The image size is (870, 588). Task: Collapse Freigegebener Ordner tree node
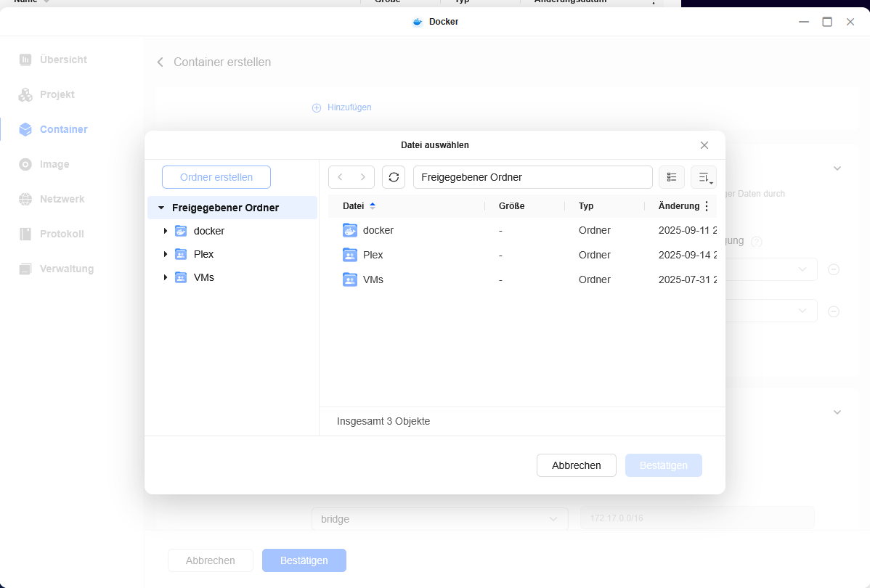[161, 208]
